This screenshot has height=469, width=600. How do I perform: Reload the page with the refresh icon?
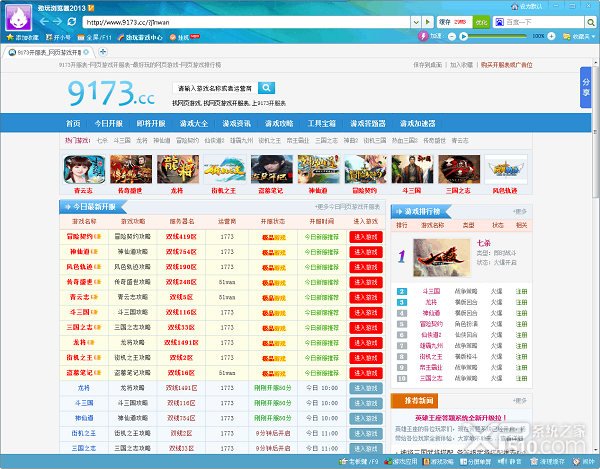click(x=72, y=21)
